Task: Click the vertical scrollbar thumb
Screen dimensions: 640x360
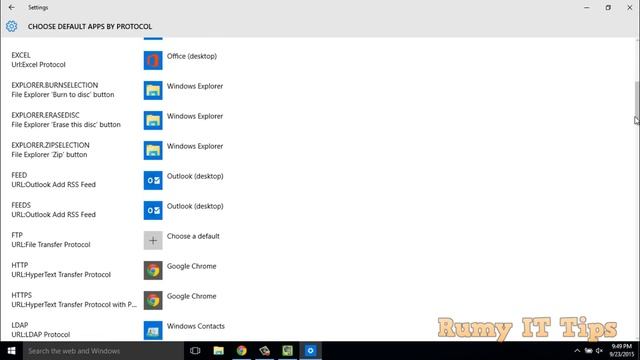Action: pos(637,99)
